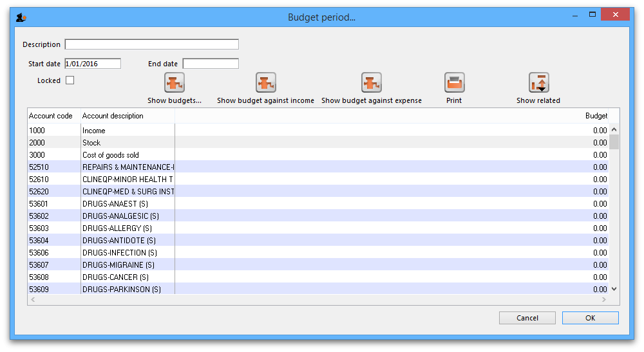Viewport: 644px width, 352px height.
Task: Focus the Description text field
Action: coord(151,44)
